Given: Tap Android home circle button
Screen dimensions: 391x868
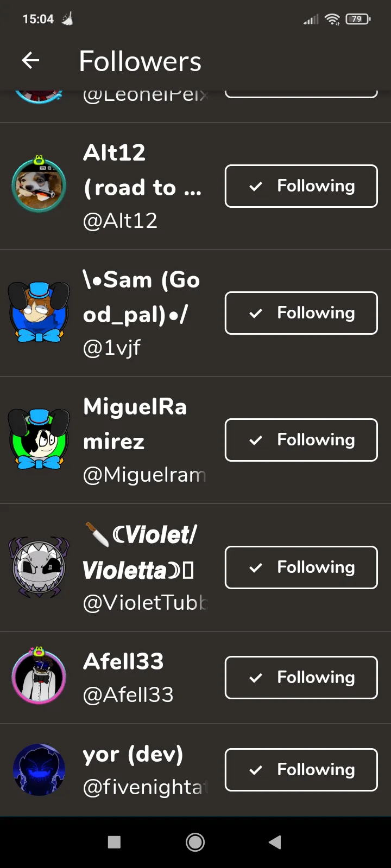Looking at the screenshot, I should point(195,842).
